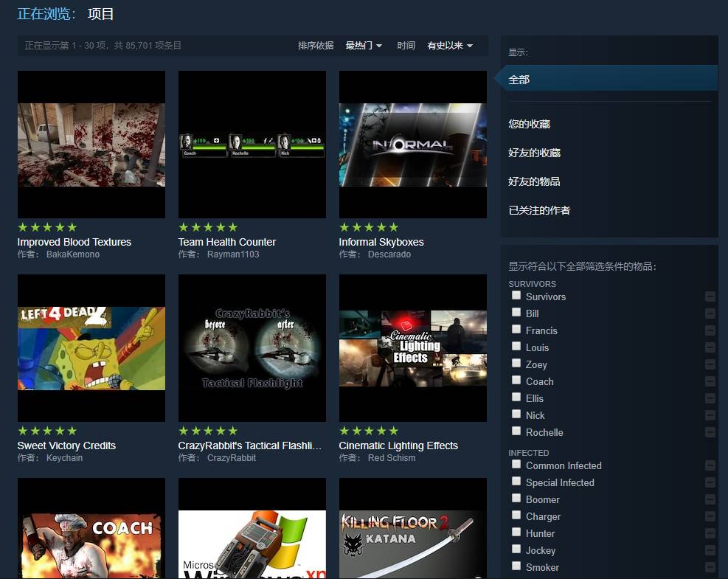Open the Cinematic Lighting Effects thumbnail
The width and height of the screenshot is (728, 579).
[x=412, y=347]
